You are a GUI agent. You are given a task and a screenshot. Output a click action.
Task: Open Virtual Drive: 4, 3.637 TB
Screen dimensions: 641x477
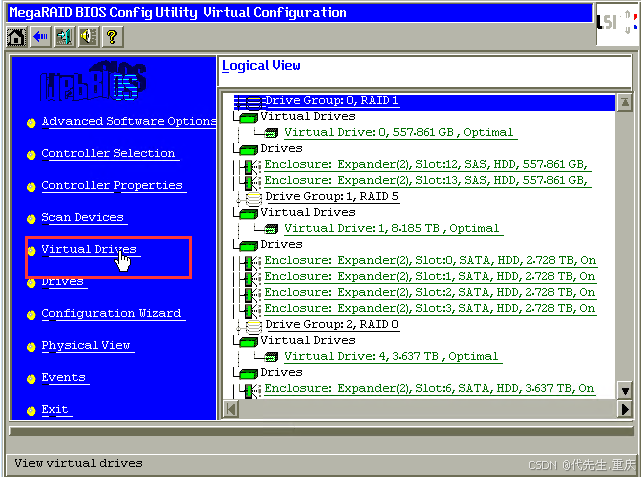point(391,356)
